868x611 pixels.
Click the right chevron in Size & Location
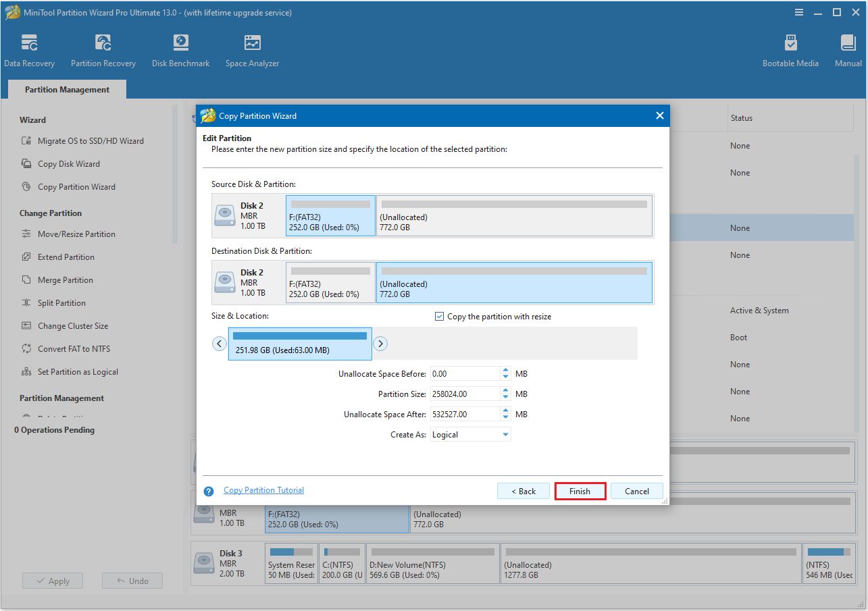tap(380, 343)
